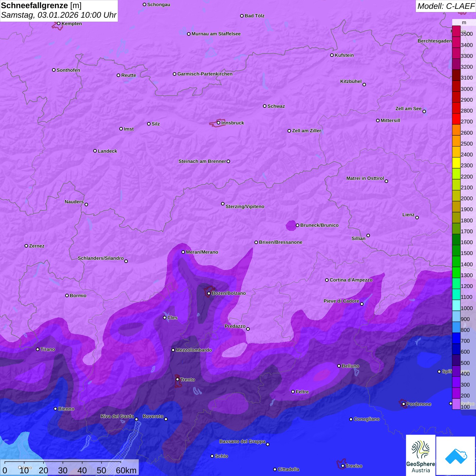Image resolution: width=476 pixels, height=476 pixels.
Task: Click the 'Murnau am Staffelsee' label
Action: coord(216,34)
